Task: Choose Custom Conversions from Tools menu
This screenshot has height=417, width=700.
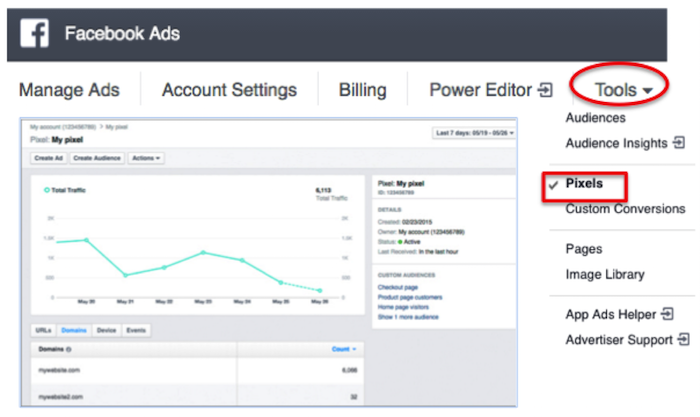Action: [x=625, y=208]
